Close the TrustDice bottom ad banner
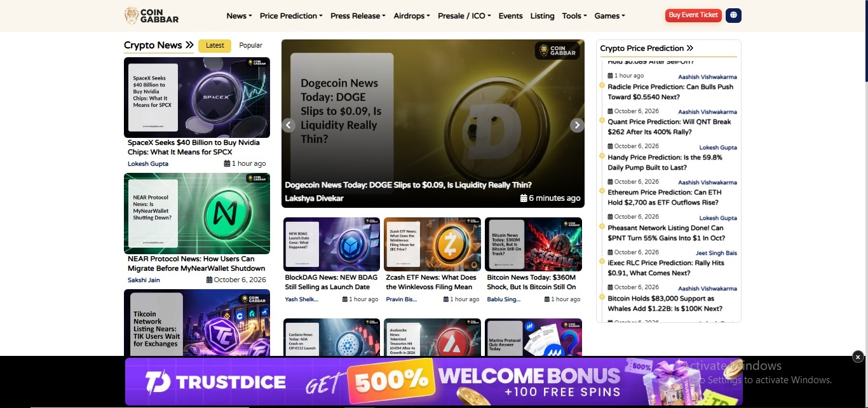Screen dimensions: 868x408 click(858, 357)
